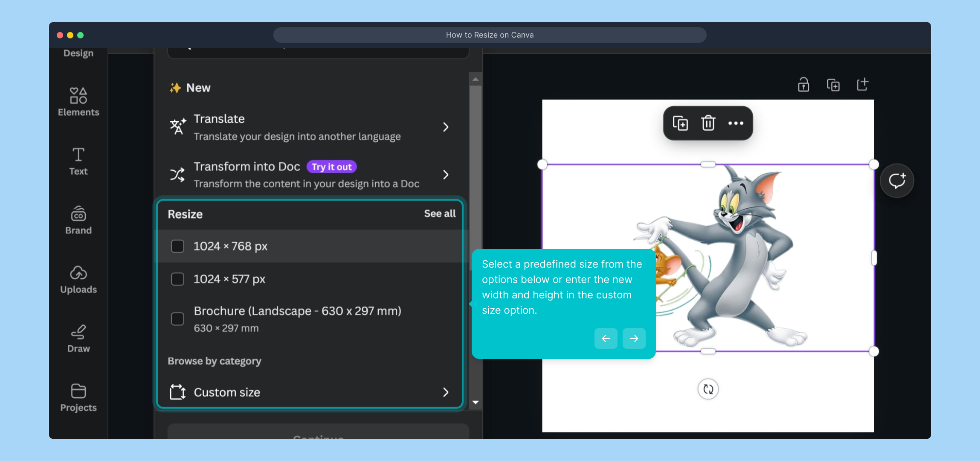Click the add comment bubble icon
The height and width of the screenshot is (461, 980).
pyautogui.click(x=897, y=181)
